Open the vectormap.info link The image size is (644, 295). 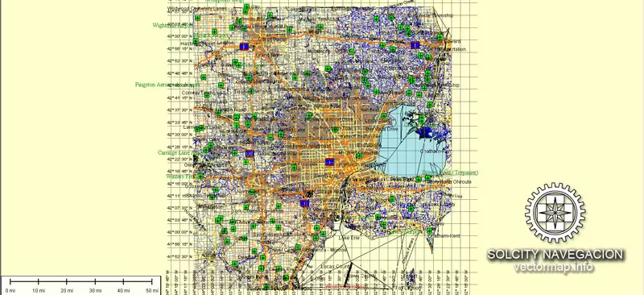pos(553,267)
